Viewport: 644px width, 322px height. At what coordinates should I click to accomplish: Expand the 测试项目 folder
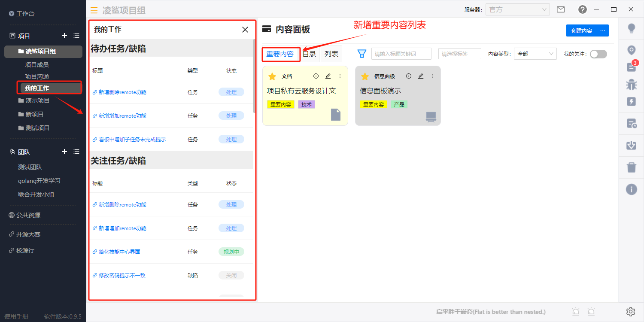[x=34, y=128]
